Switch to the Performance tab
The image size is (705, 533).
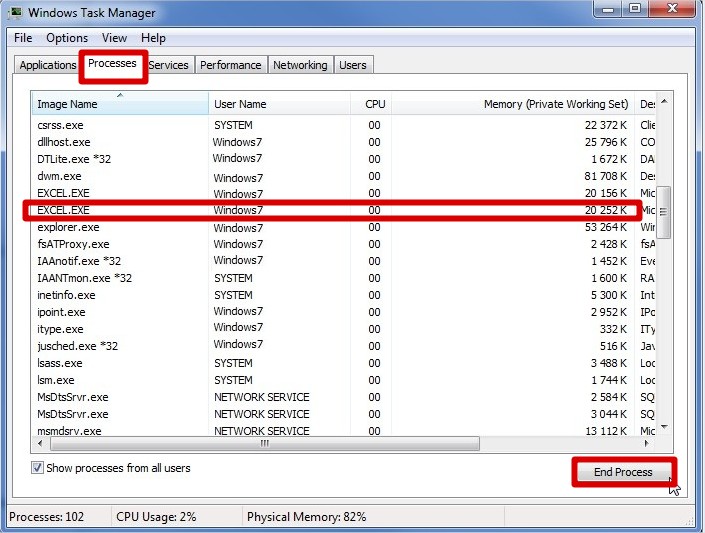tap(230, 65)
